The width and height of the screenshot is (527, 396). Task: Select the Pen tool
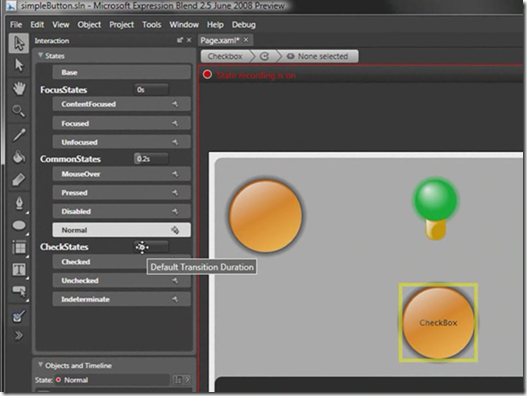tap(19, 203)
